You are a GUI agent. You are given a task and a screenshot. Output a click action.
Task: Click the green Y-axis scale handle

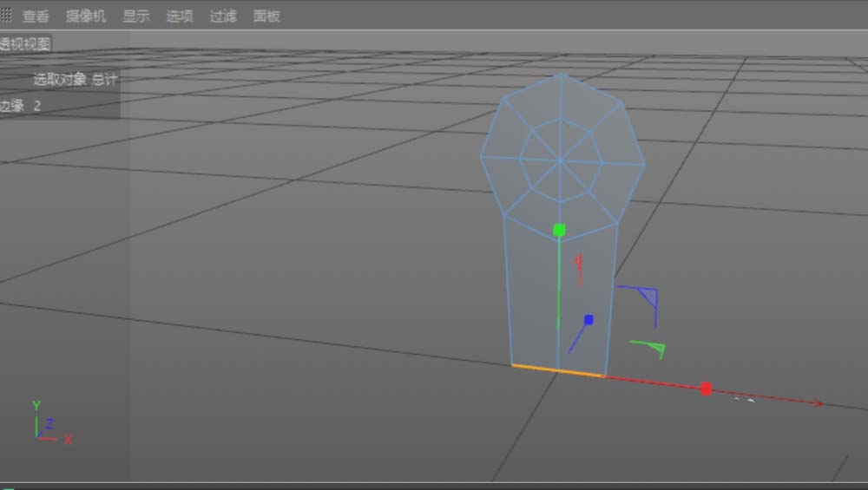point(560,230)
